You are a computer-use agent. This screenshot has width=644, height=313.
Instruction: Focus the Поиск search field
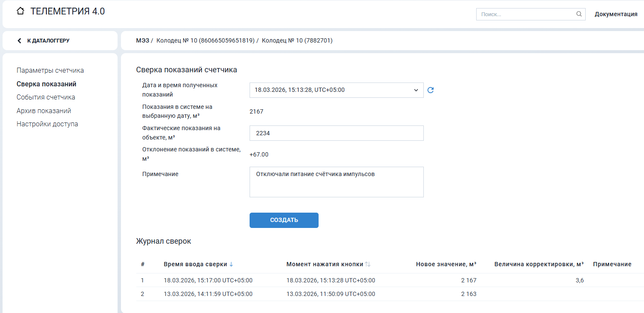click(526, 14)
